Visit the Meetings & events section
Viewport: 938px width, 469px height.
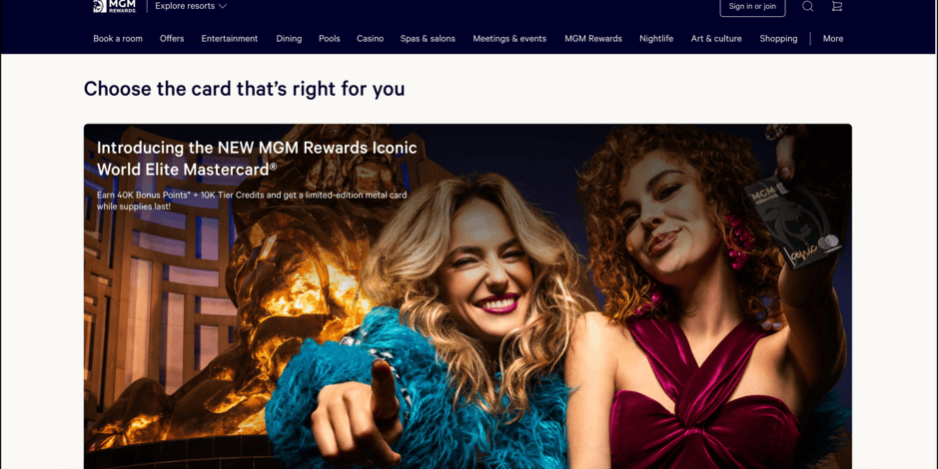[x=510, y=38]
